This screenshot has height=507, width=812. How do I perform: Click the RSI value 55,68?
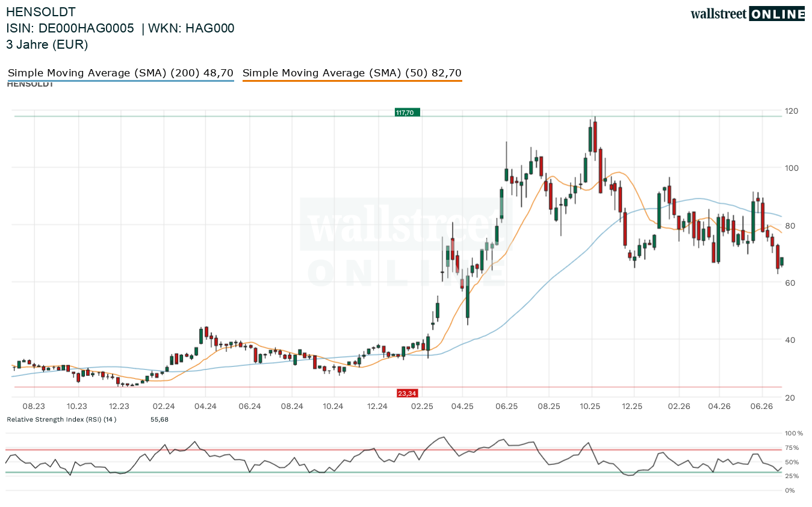click(160, 419)
